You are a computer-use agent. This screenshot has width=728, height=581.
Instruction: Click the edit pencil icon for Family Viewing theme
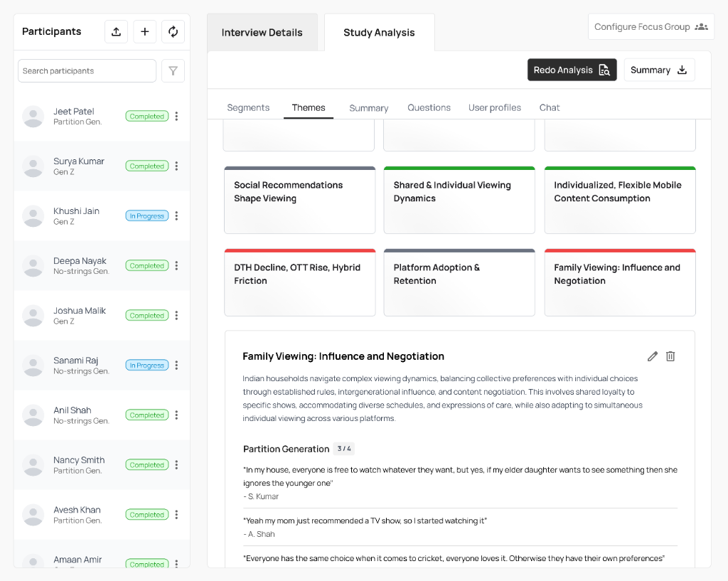coord(652,356)
